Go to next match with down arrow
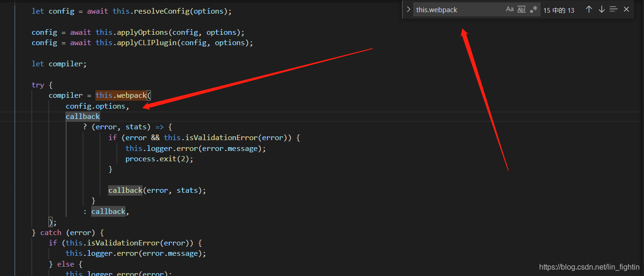The image size is (644, 276). 601,9
